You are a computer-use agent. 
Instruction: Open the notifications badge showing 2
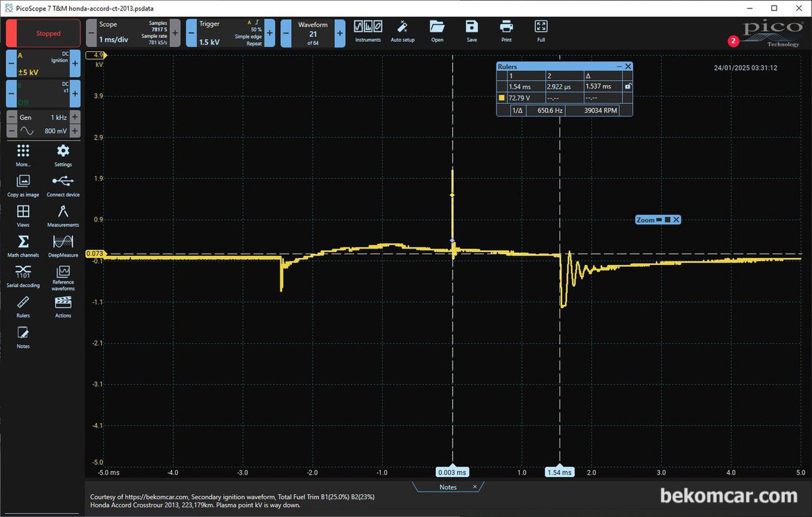pos(733,41)
